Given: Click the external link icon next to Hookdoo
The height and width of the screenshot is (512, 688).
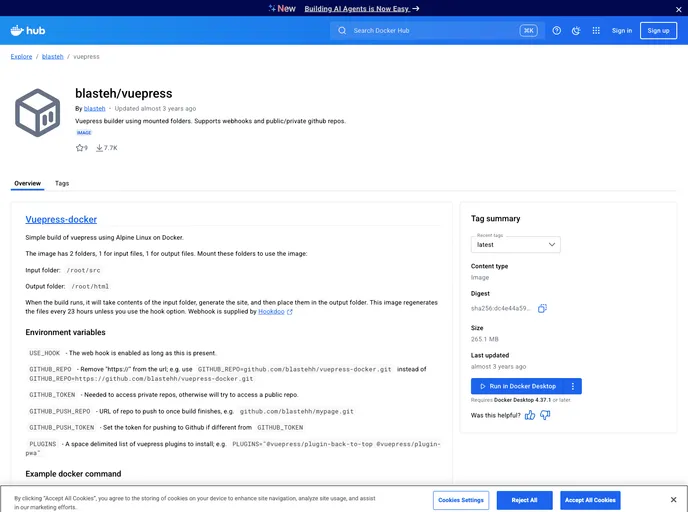Looking at the screenshot, I should click(x=290, y=312).
